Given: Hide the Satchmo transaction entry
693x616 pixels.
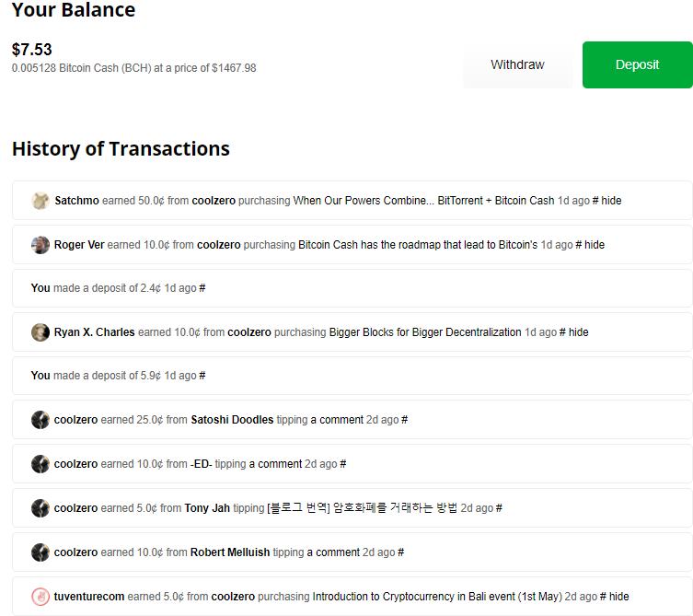Looking at the screenshot, I should coord(611,201).
